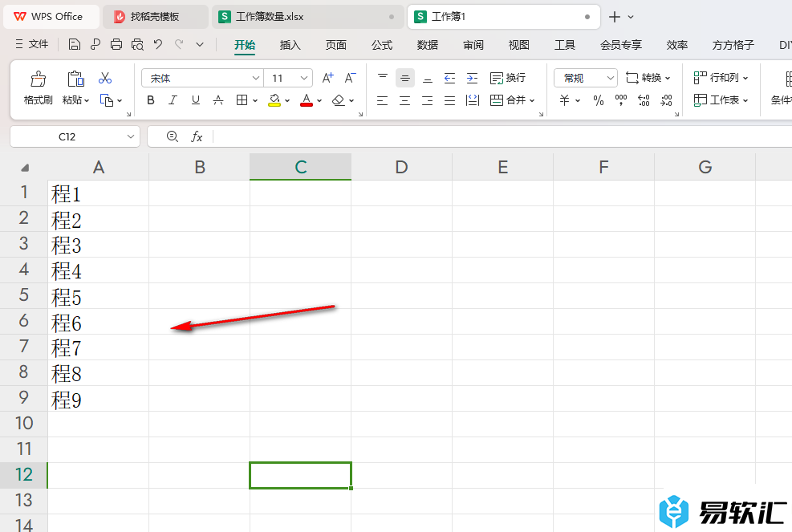Screen dimensions: 792x532
Task: Click Wrap Text (换行) button
Action: pos(508,78)
